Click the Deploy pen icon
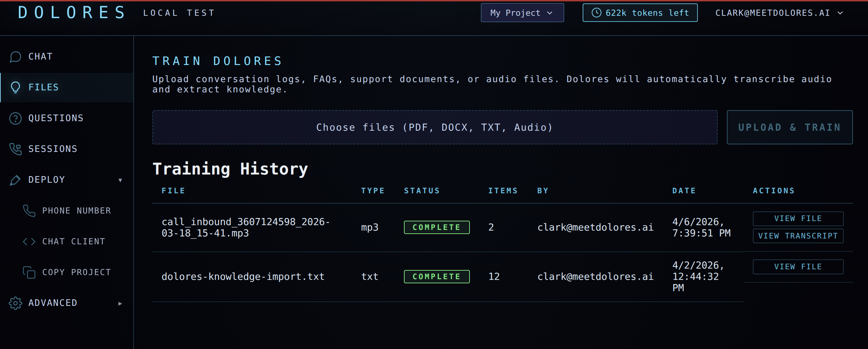868x349 pixels. tap(15, 180)
